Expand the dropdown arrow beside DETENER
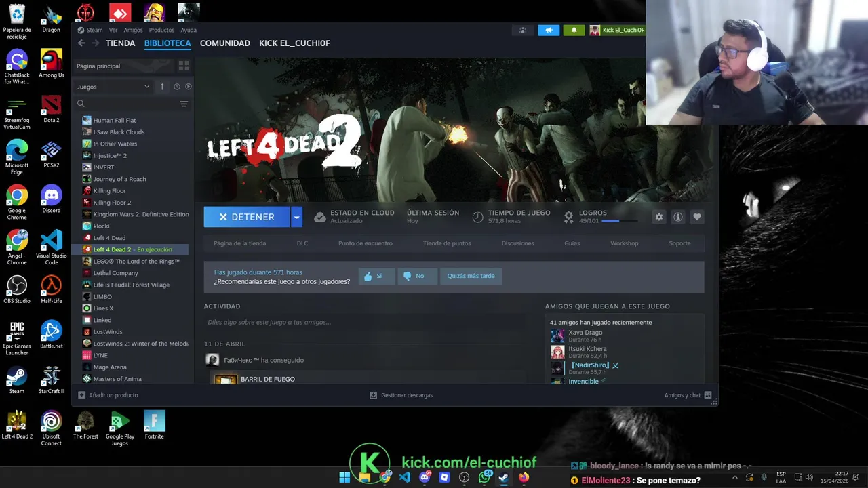The height and width of the screenshot is (488, 868). [296, 217]
